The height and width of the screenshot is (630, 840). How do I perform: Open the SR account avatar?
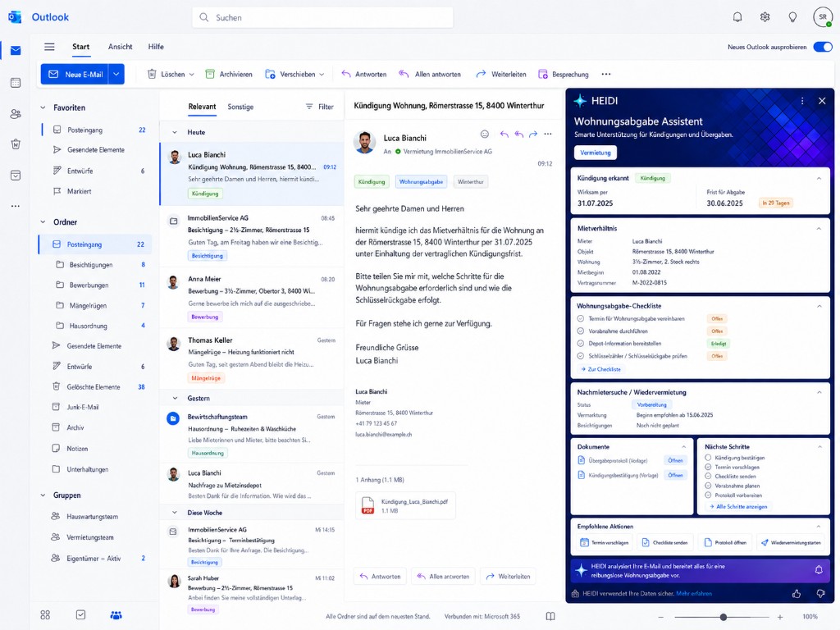click(823, 17)
